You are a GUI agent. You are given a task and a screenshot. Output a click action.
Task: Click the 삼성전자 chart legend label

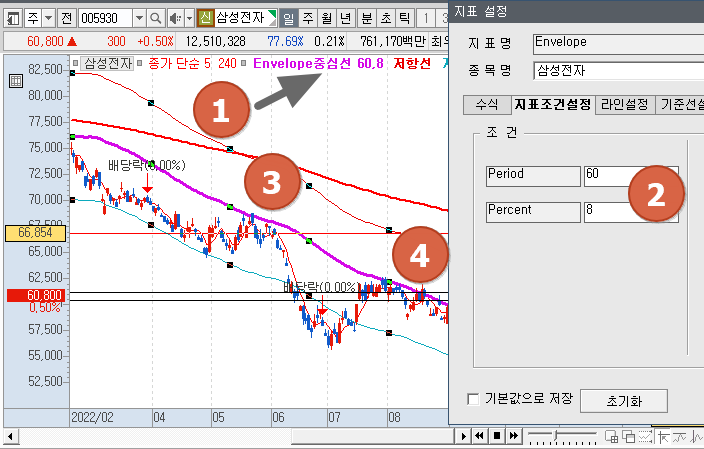(108, 63)
